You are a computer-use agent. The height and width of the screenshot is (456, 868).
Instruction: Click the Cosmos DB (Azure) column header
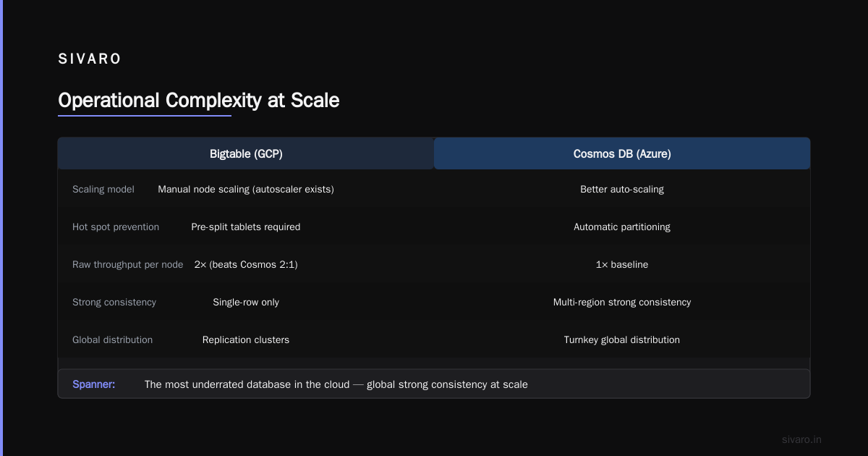coord(622,153)
